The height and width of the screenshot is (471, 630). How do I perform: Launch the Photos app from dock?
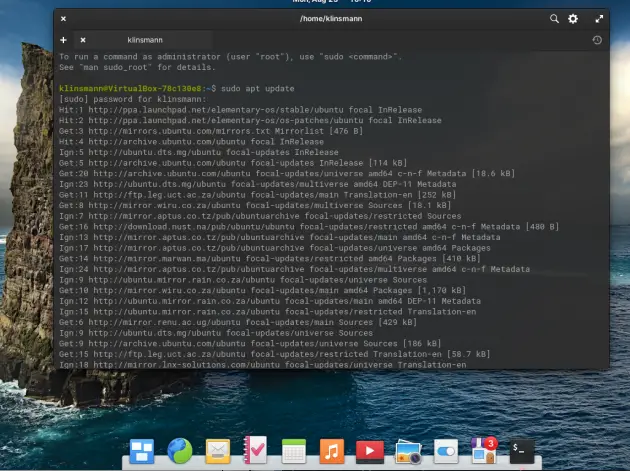click(408, 451)
